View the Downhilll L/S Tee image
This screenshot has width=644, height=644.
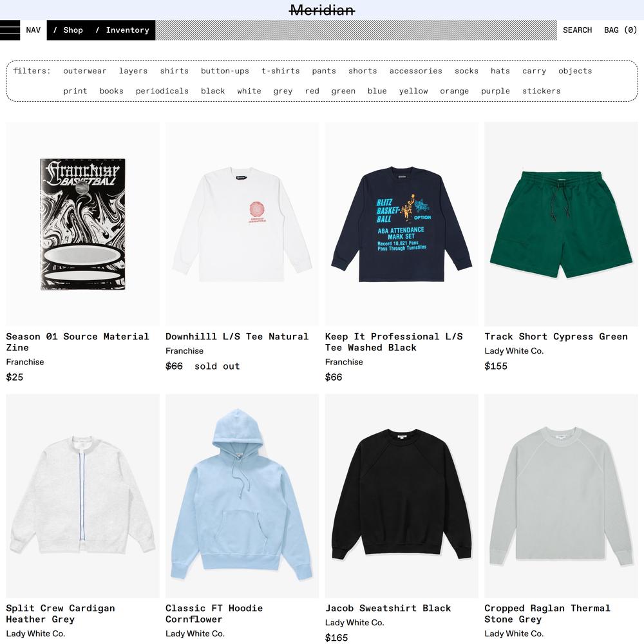[242, 224]
